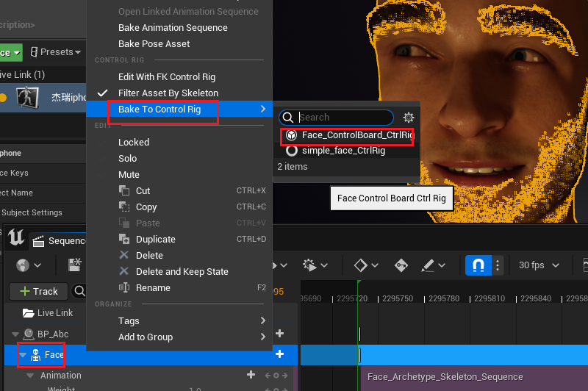Expand the Tags submenu

click(179, 321)
